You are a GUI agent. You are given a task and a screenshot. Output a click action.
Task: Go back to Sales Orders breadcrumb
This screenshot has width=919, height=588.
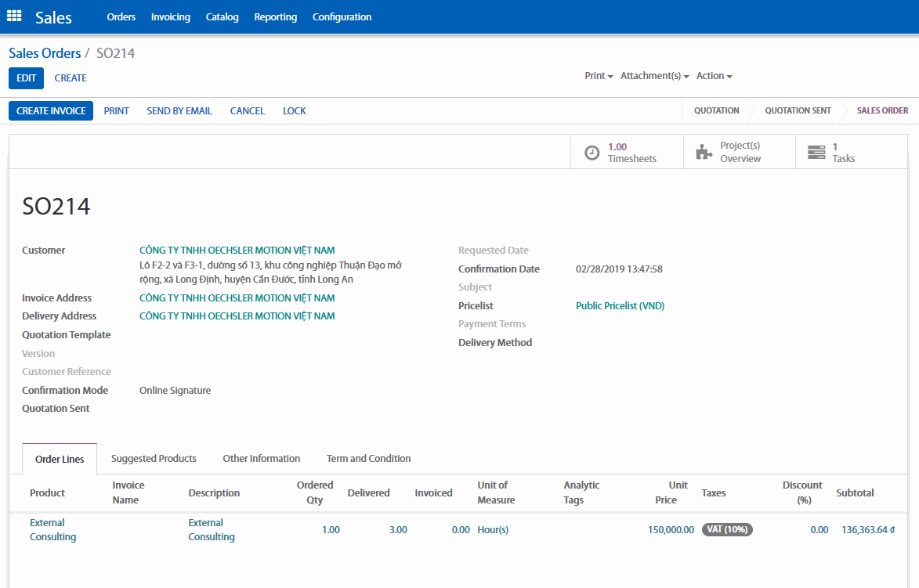point(45,53)
